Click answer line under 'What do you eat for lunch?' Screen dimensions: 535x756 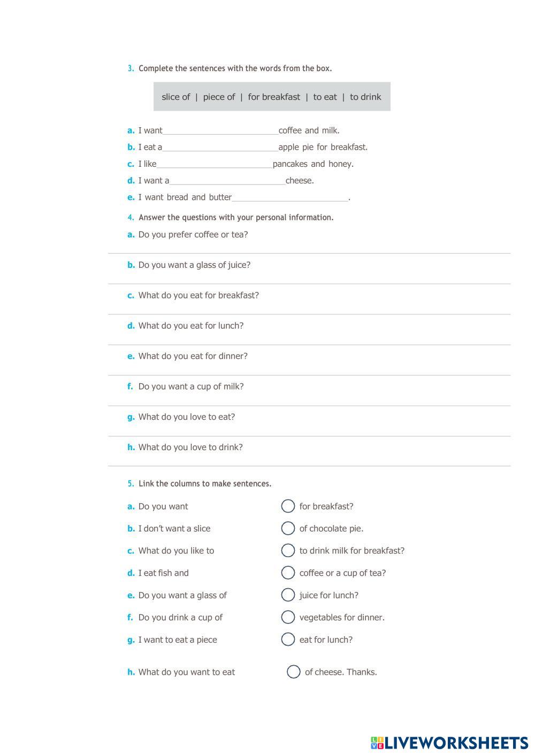[x=309, y=340]
